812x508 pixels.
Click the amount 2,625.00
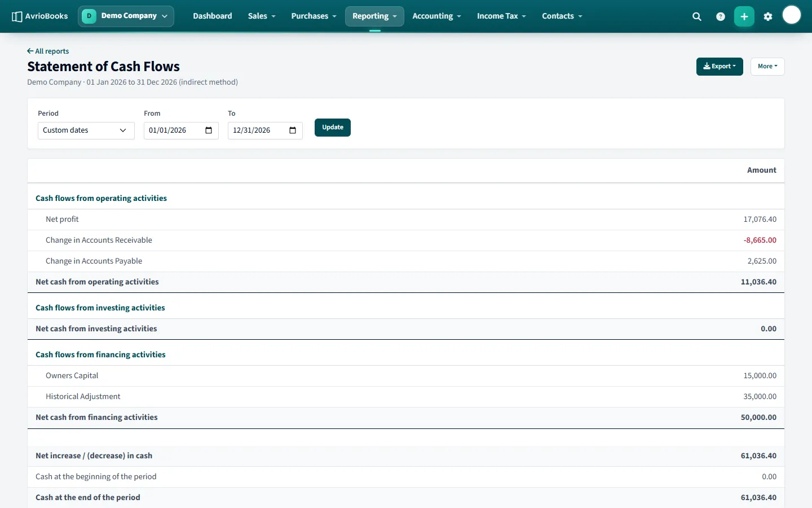pos(762,261)
